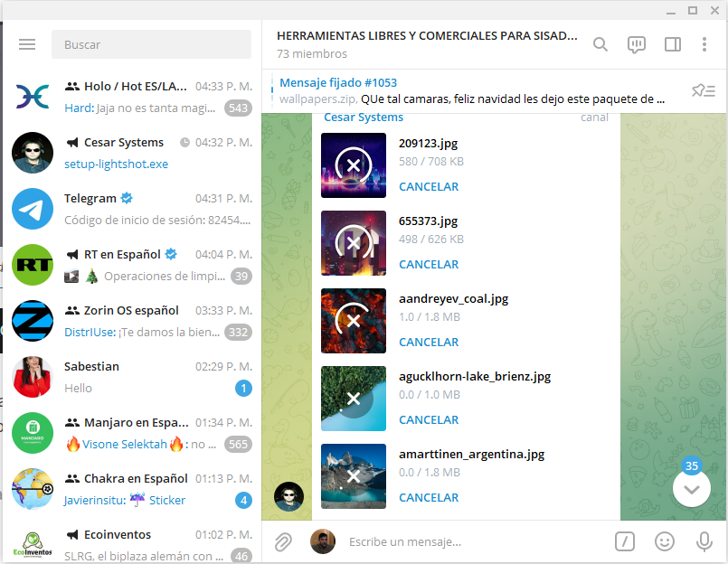Click the Buscar search field
728x564 pixels.
pos(151,44)
